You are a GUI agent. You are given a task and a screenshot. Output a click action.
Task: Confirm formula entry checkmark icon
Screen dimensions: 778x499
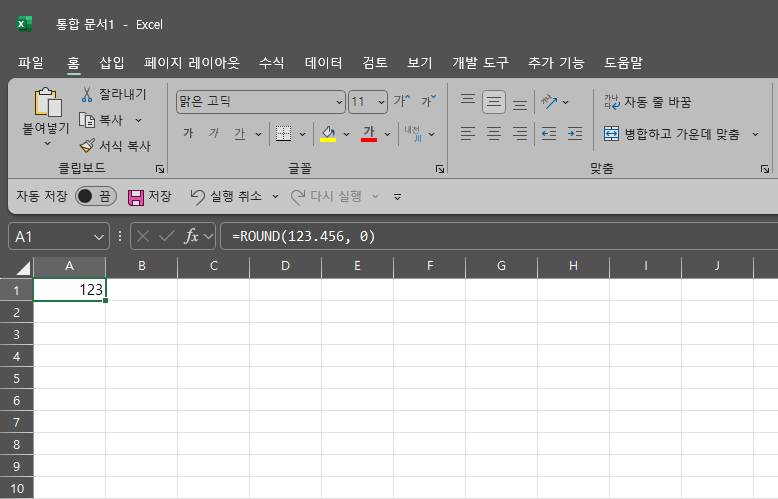click(x=167, y=237)
